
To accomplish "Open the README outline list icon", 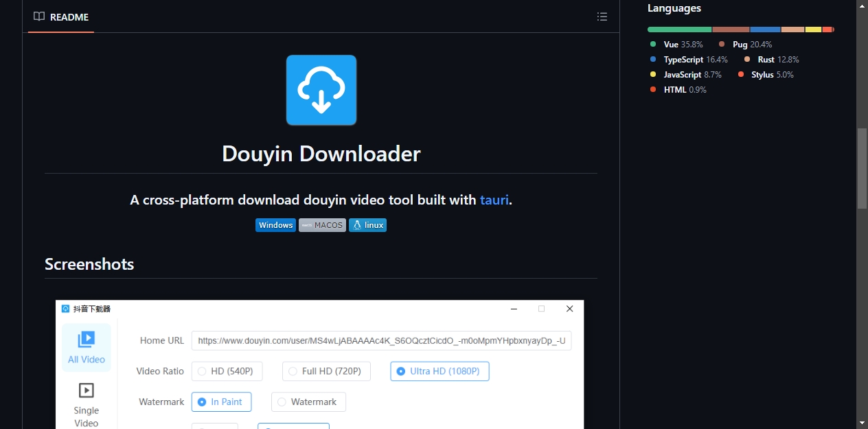I will [602, 16].
